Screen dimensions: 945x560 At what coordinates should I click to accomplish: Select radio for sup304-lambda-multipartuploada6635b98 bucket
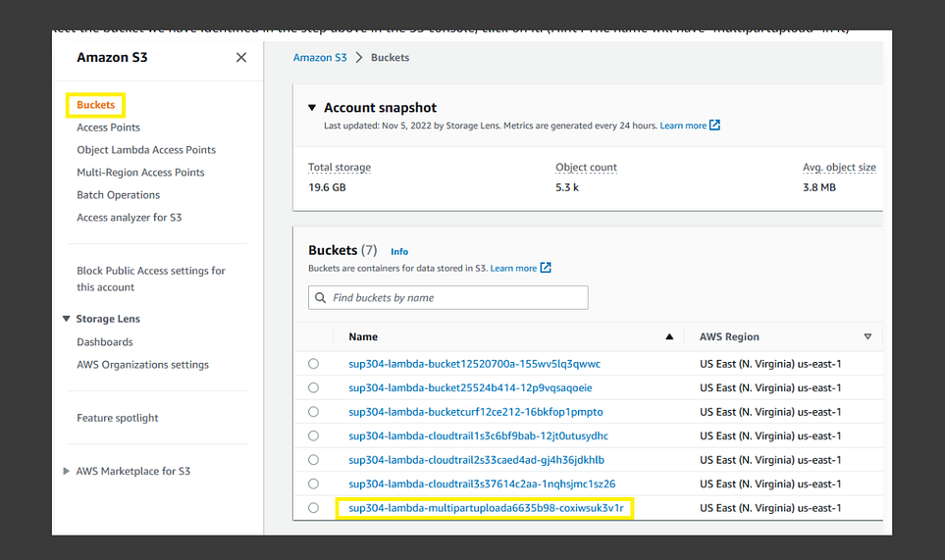313,508
